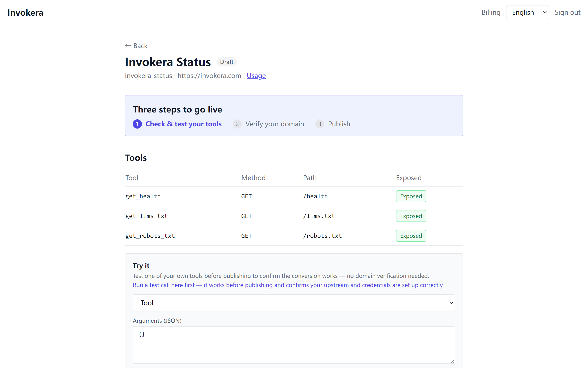Viewport: 588px width, 368px height.
Task: Click the Three steps to go live heading
Action: (x=177, y=109)
